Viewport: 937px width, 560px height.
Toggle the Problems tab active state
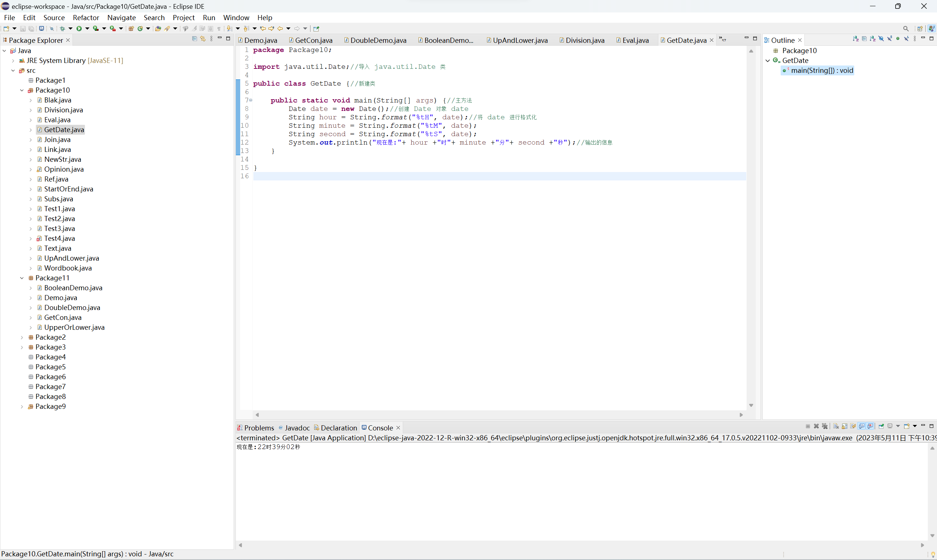256,428
